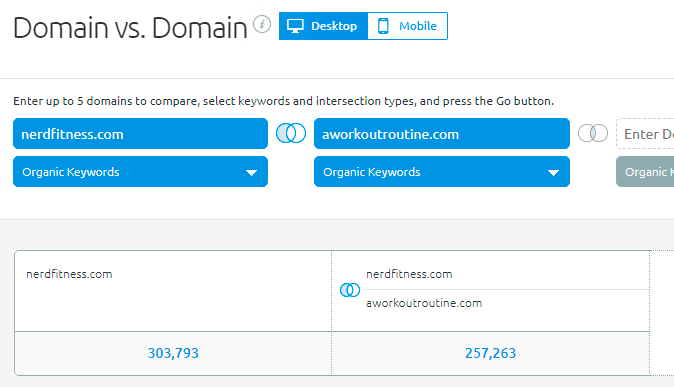
Task: Click aworkoutroutine.com text in results table
Action: (424, 303)
